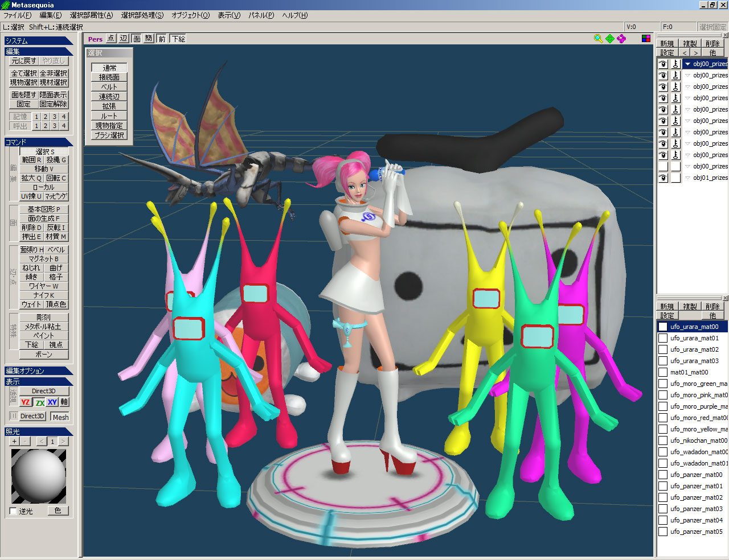
Task: Click the purple rotate view icon
Action: 621,38
